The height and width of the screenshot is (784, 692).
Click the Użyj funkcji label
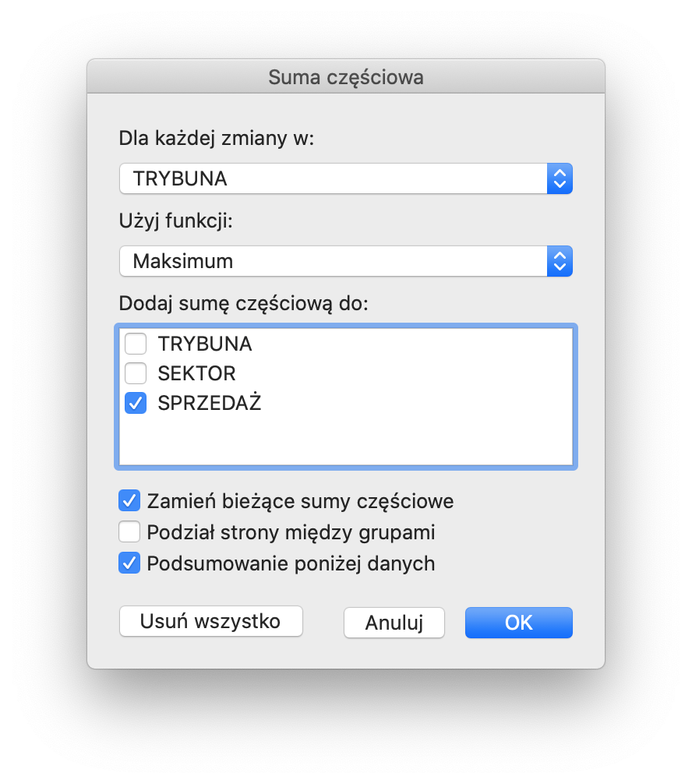(x=176, y=221)
